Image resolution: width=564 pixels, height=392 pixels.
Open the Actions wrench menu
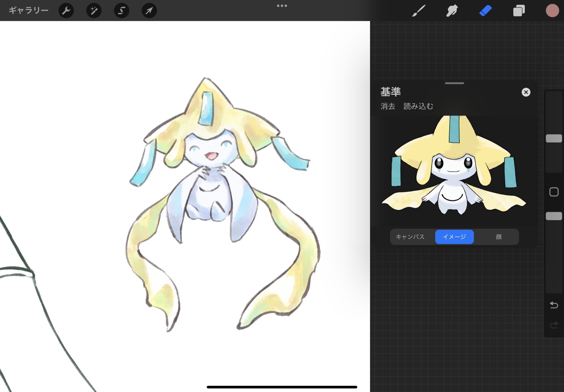point(66,10)
